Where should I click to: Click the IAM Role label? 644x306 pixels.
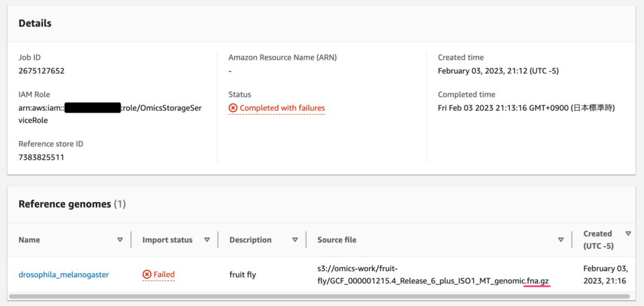tap(34, 95)
